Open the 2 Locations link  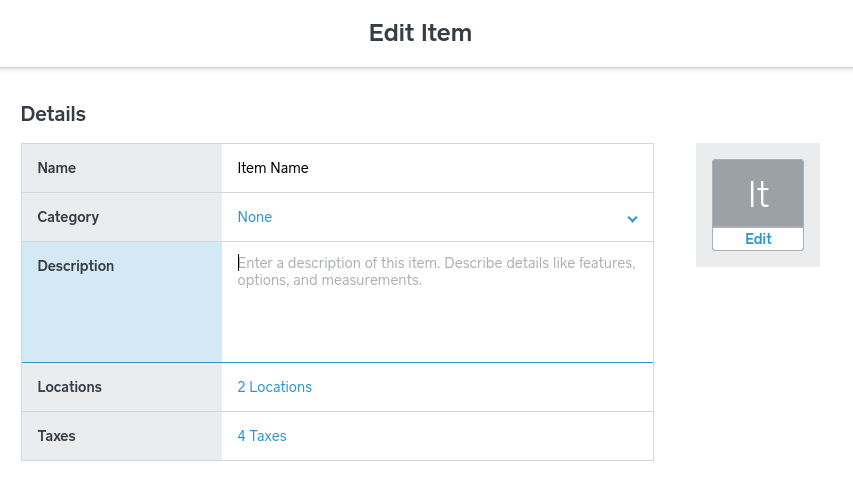[274, 387]
